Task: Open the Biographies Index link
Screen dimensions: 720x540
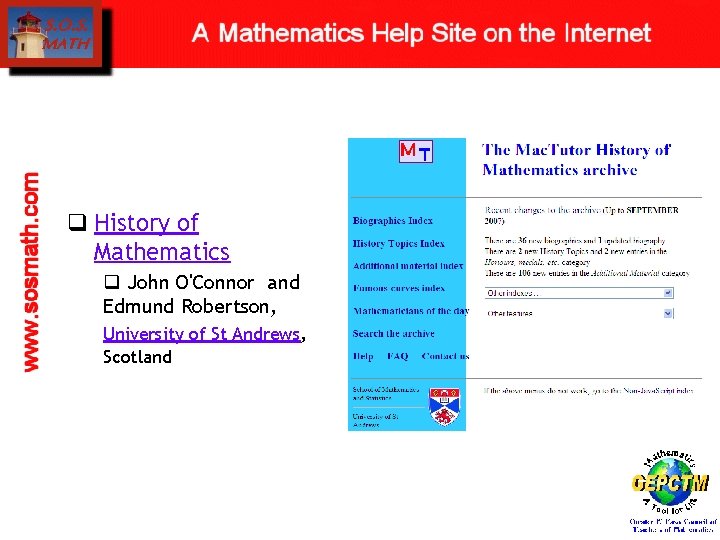Action: (x=393, y=221)
